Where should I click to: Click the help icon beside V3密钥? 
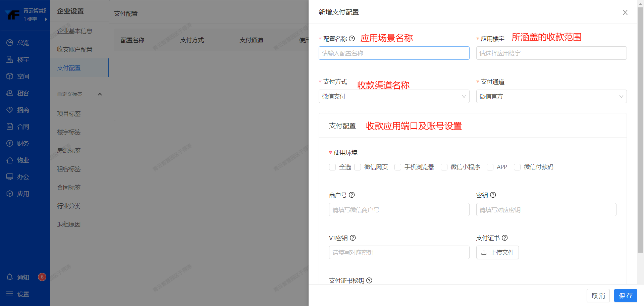tap(353, 238)
